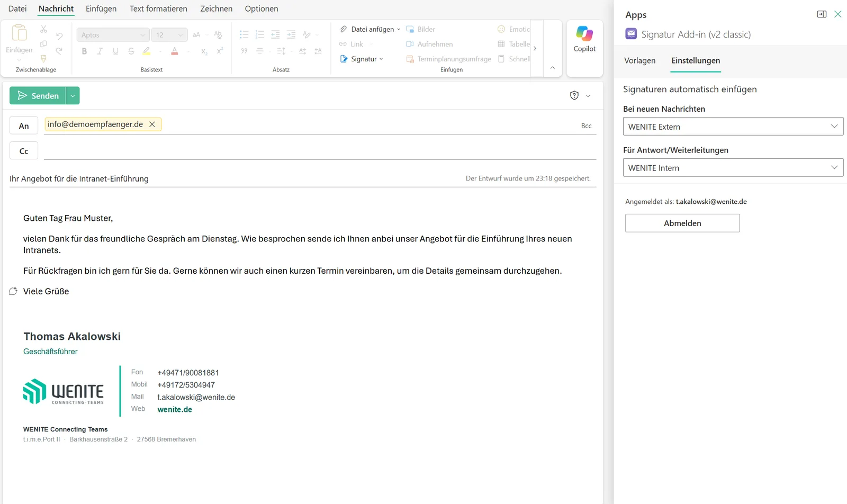847x504 pixels.
Task: Toggle strikethrough formatting
Action: pos(131,51)
